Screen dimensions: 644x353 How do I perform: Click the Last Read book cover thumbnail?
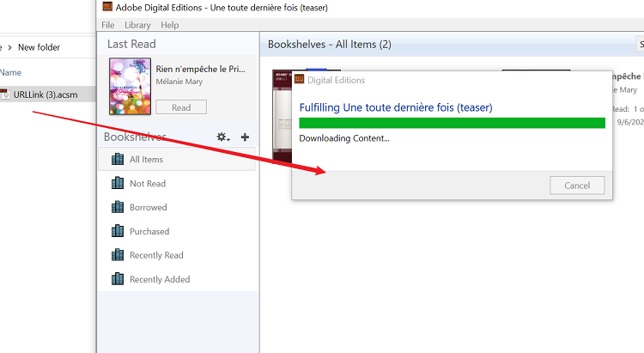(x=130, y=86)
